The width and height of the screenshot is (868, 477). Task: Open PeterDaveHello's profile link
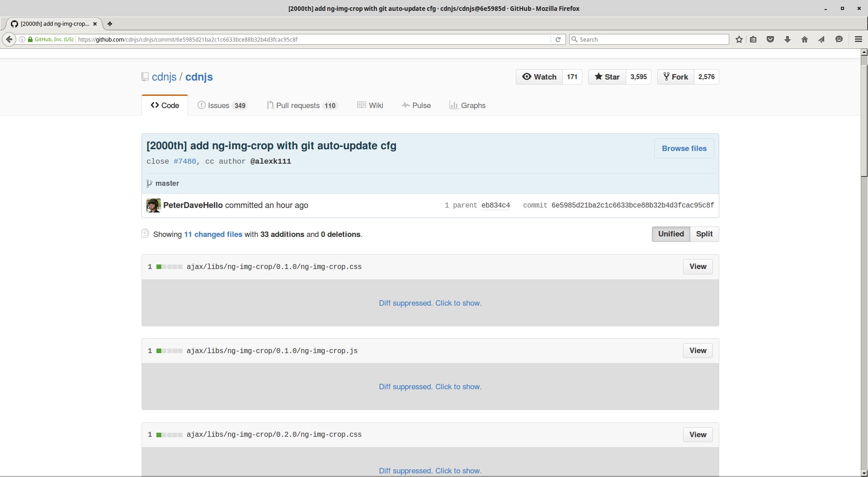(193, 205)
